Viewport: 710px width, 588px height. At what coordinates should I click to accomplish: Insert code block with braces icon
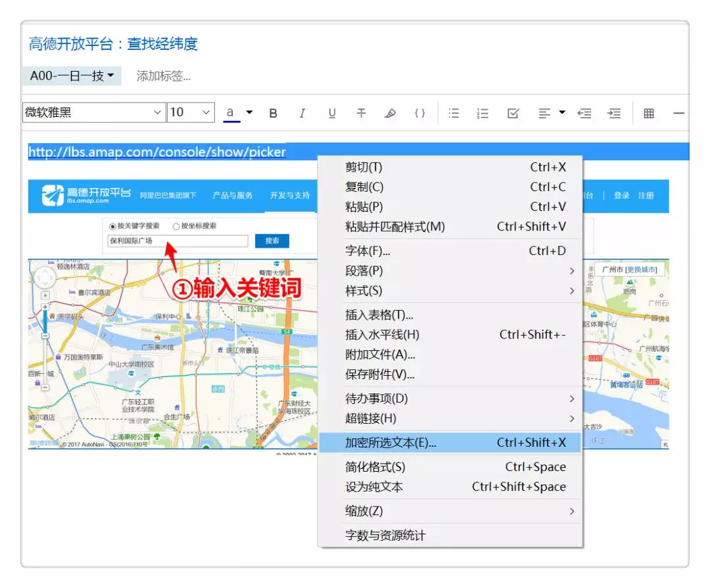(x=419, y=113)
